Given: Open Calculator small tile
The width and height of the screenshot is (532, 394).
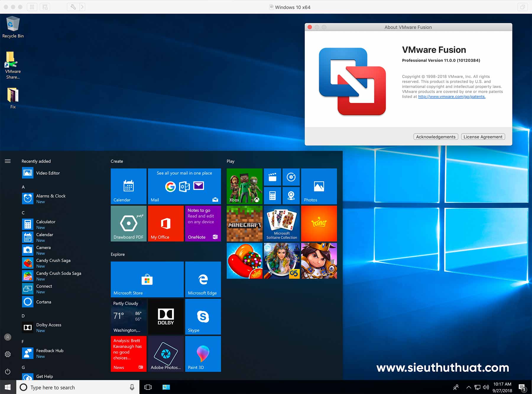Looking at the screenshot, I should click(273, 196).
